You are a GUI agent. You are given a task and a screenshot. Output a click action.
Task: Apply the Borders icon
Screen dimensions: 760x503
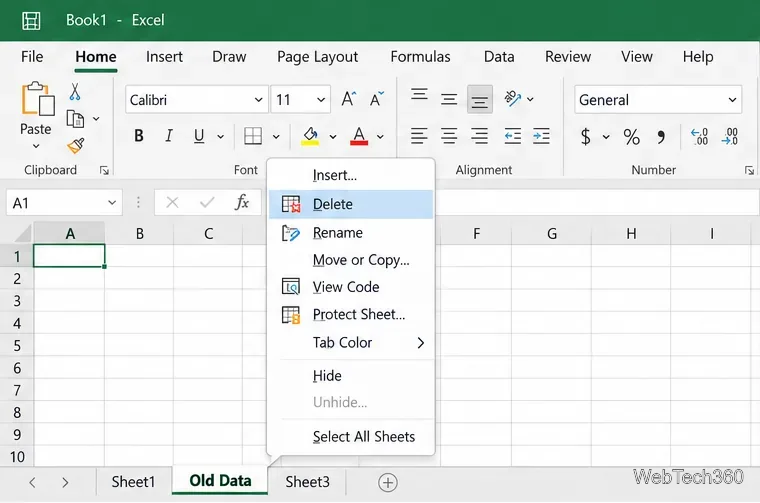click(253, 136)
